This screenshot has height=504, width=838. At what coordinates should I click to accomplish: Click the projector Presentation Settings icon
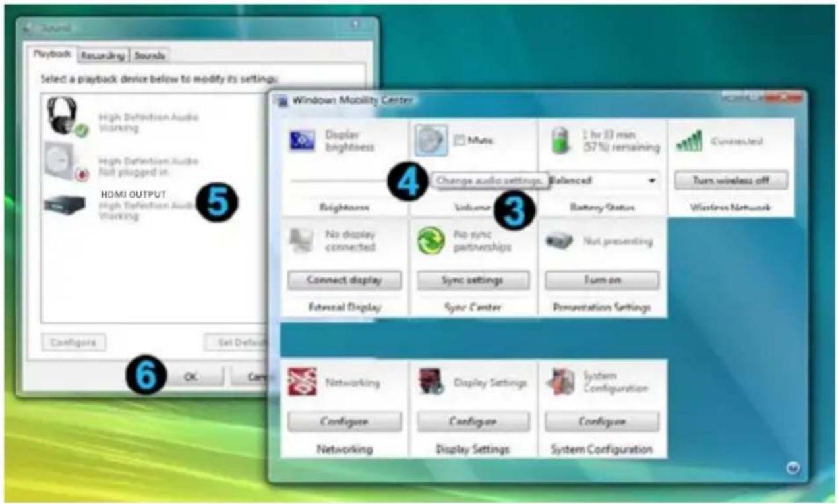coord(559,241)
